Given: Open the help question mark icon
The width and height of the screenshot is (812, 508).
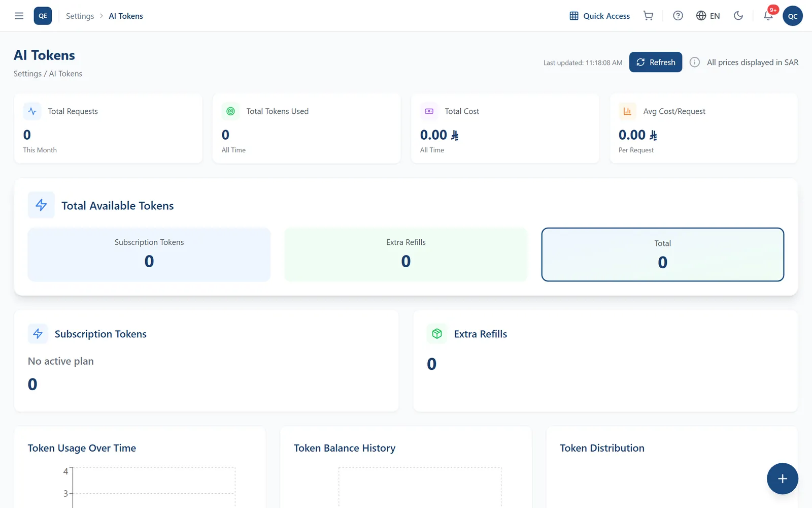Looking at the screenshot, I should (678, 16).
